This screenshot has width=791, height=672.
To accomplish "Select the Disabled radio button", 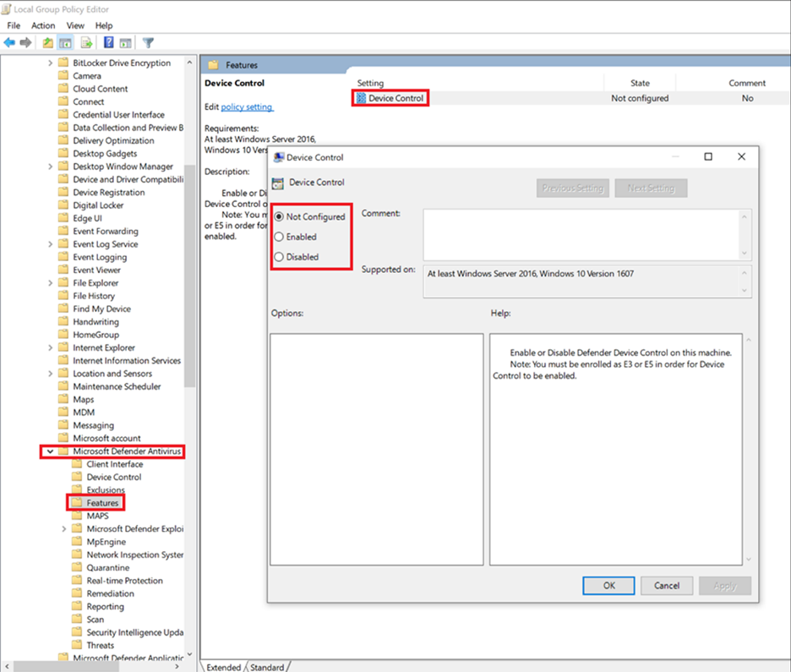I will [x=279, y=257].
